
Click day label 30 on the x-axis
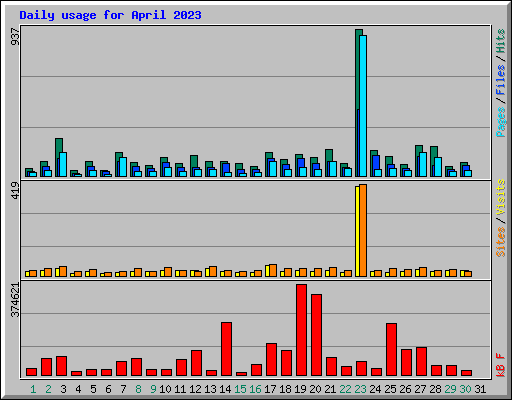[x=465, y=389]
